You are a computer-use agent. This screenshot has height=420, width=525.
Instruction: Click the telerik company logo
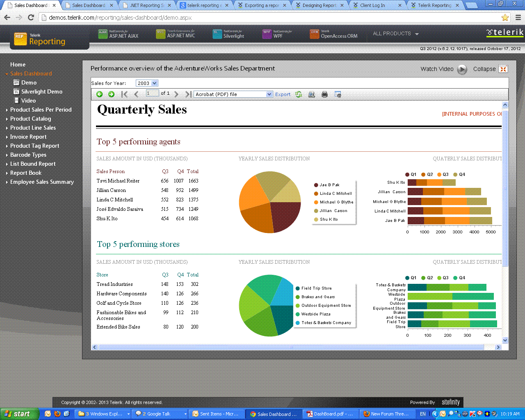coord(505,33)
